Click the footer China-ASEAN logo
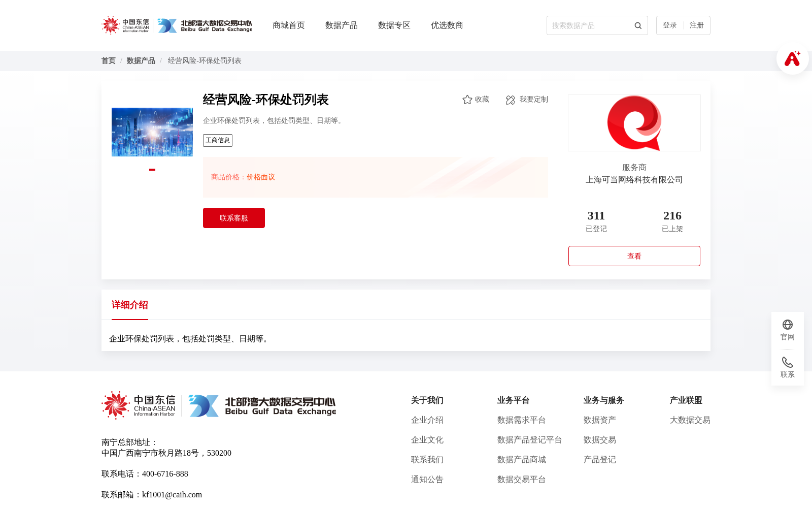The width and height of the screenshot is (812, 508). pyautogui.click(x=139, y=405)
